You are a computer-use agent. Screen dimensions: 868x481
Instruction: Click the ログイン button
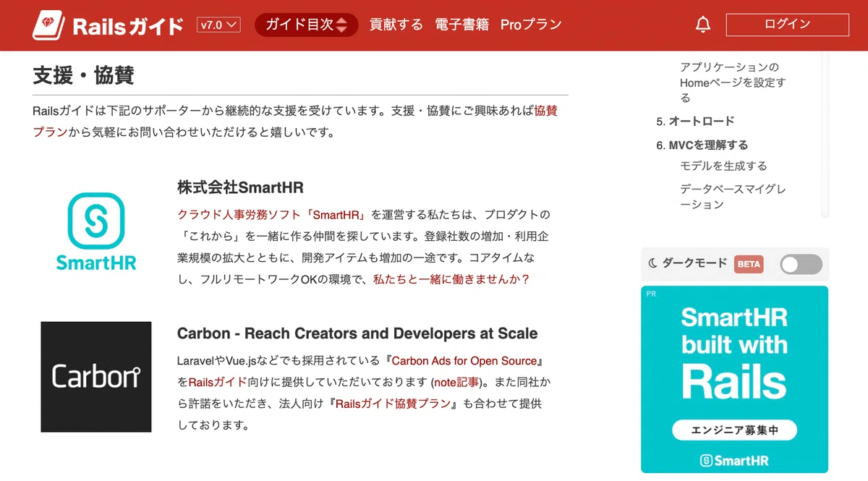pos(787,25)
